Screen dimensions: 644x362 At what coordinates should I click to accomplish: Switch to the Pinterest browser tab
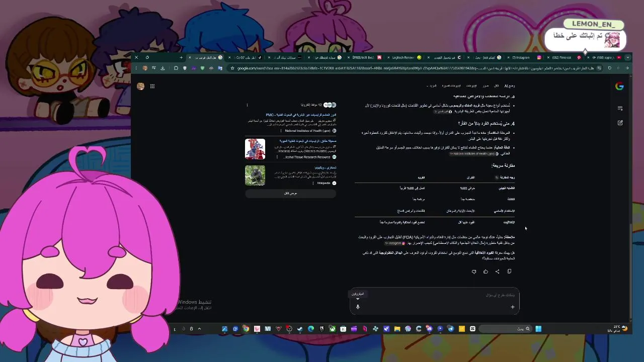point(563,57)
